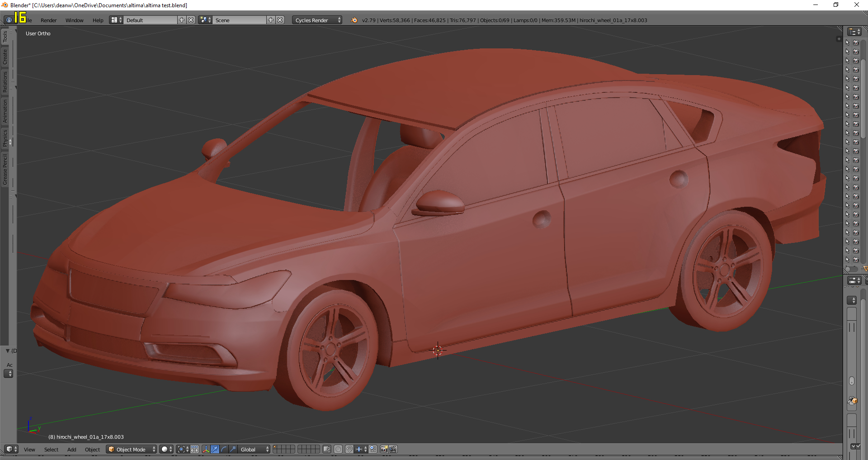Viewport: 868px width, 460px height.
Task: Toggle the snap magnet icon
Action: tap(349, 449)
